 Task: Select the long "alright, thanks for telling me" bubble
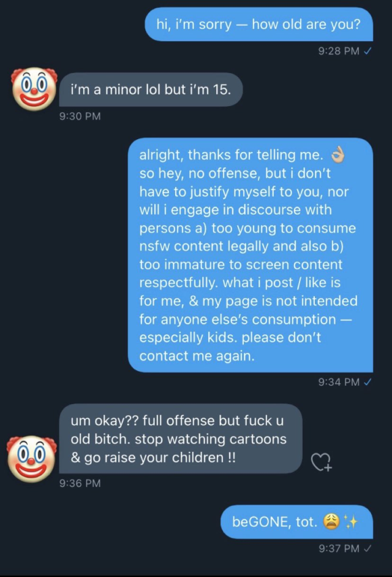coord(250,254)
